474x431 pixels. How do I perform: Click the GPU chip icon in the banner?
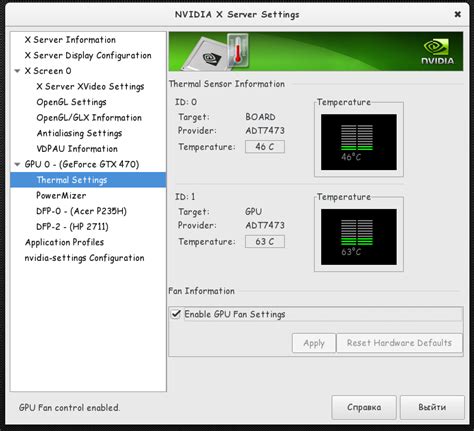click(x=206, y=55)
